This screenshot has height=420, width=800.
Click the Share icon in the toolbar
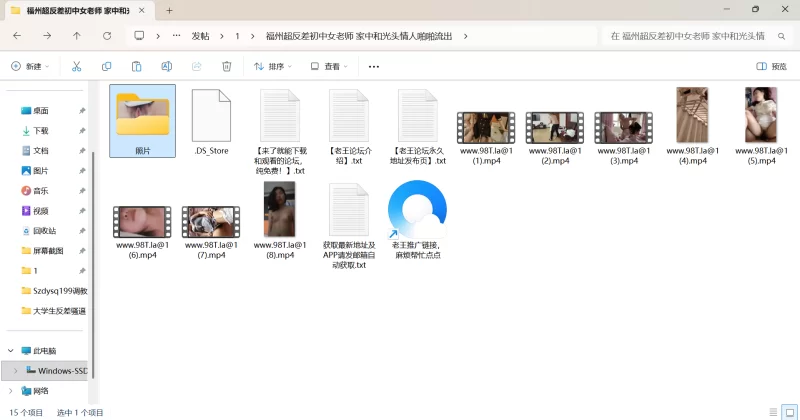coord(196,66)
